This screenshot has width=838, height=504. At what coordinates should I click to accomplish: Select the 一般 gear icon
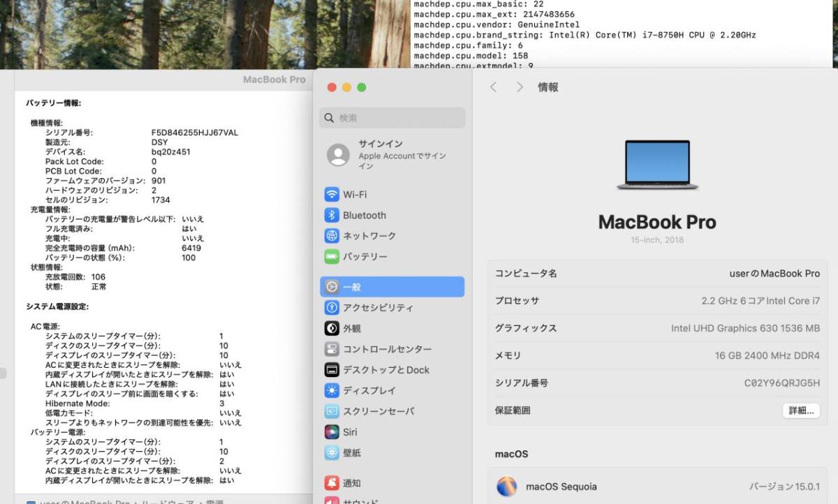point(332,287)
